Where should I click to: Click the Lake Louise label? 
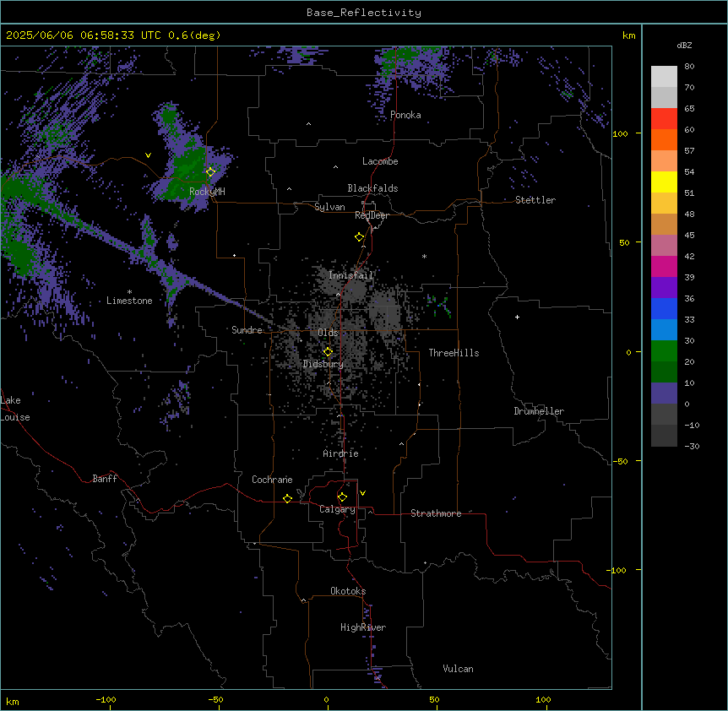coord(15,409)
